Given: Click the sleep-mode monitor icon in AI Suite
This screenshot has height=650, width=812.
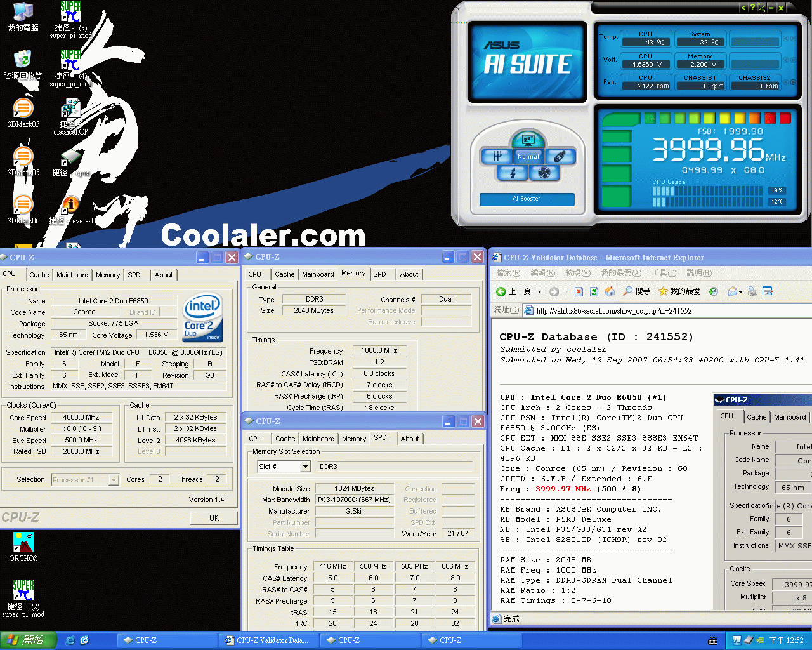Looking at the screenshot, I should [x=527, y=140].
